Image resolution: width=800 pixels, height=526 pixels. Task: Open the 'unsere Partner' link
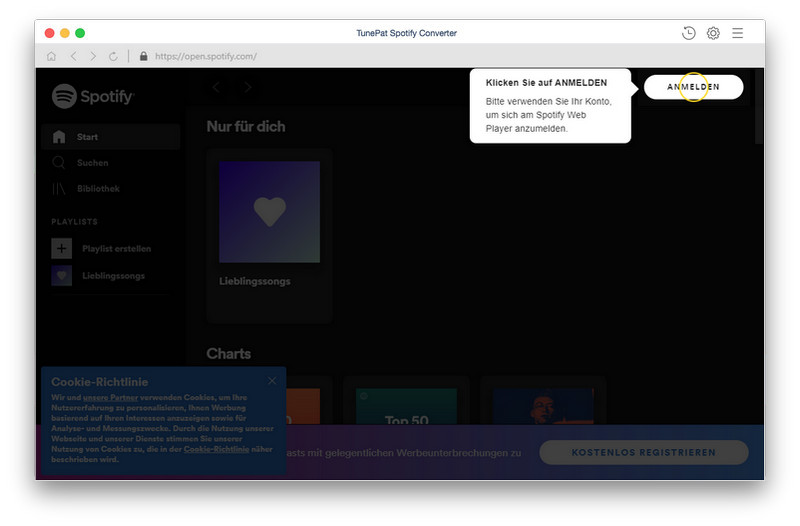[x=111, y=397]
